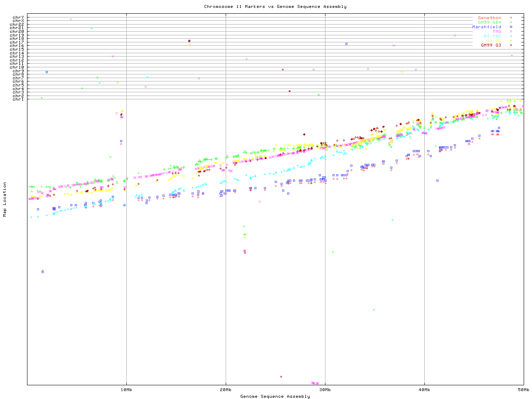This screenshot has width=532, height=399.
Task: Click the 50Mb x-axis tick label
Action: pos(523,390)
